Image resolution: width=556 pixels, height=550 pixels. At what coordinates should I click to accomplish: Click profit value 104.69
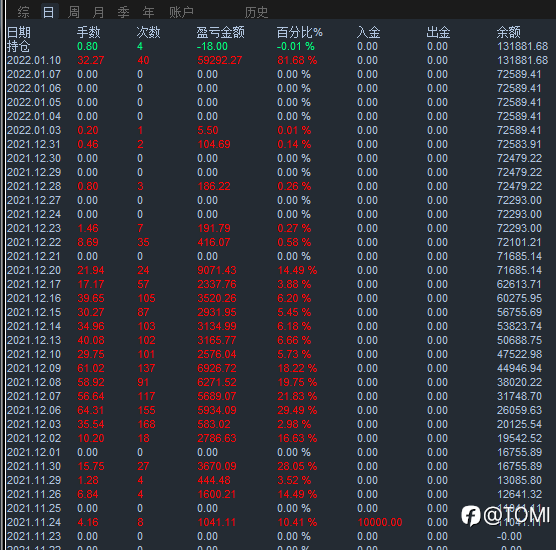click(x=214, y=144)
